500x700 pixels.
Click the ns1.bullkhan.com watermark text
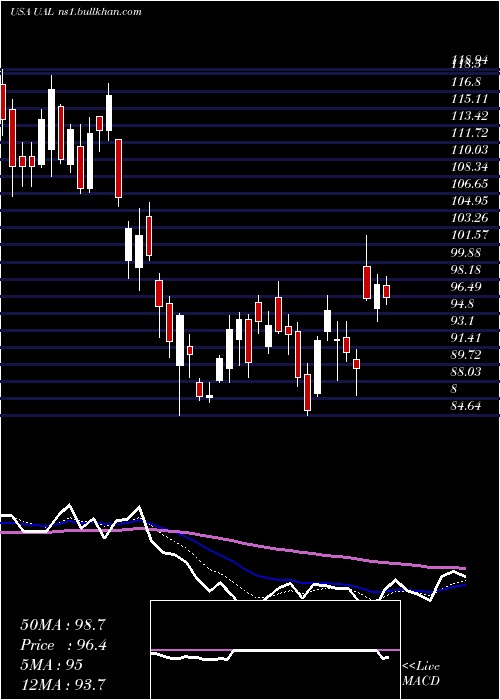(99, 12)
